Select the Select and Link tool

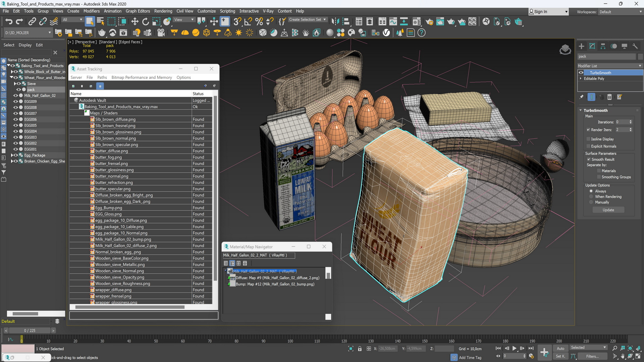point(32,22)
